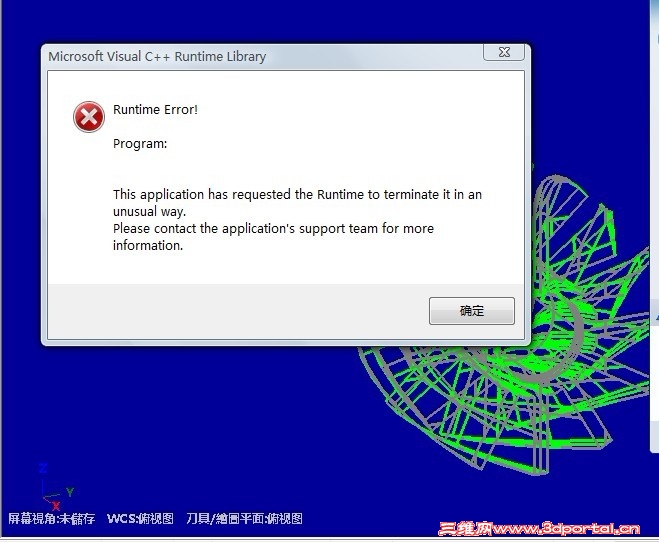Close the Microsoft Visual C++ Runtime Library dialog

coord(504,53)
